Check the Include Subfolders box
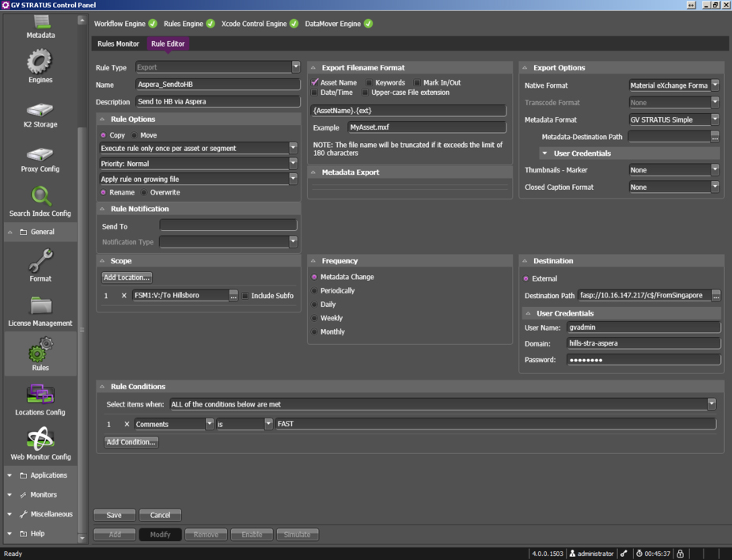This screenshot has height=560, width=732. click(245, 296)
